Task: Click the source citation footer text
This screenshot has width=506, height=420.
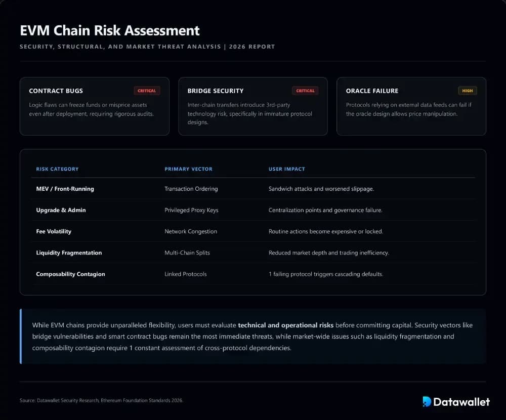Action: pyautogui.click(x=101, y=400)
